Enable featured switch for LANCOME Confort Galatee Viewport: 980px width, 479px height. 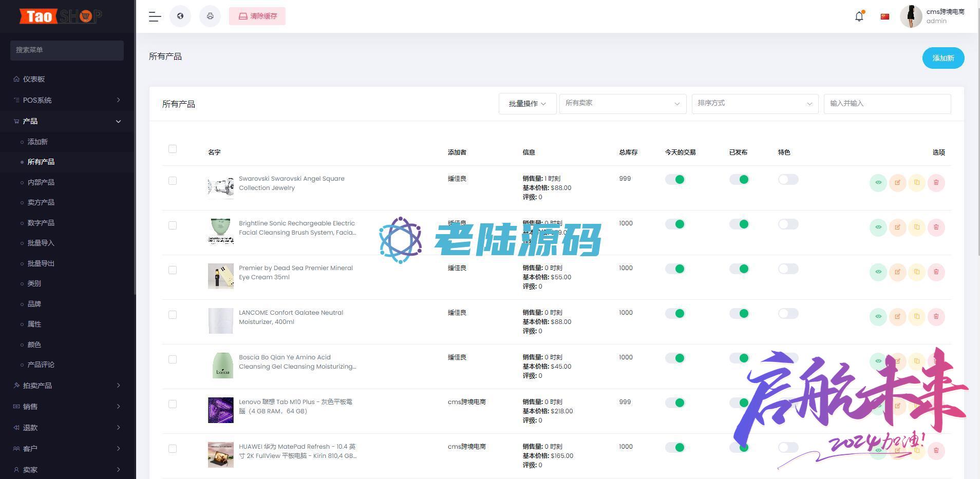click(x=788, y=313)
